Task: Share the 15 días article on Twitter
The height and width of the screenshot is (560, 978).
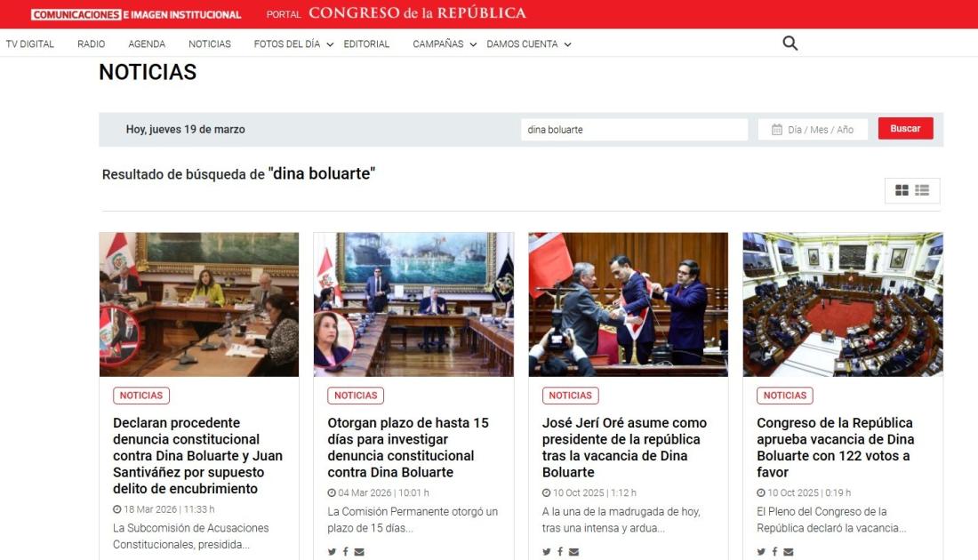Action: (x=333, y=552)
